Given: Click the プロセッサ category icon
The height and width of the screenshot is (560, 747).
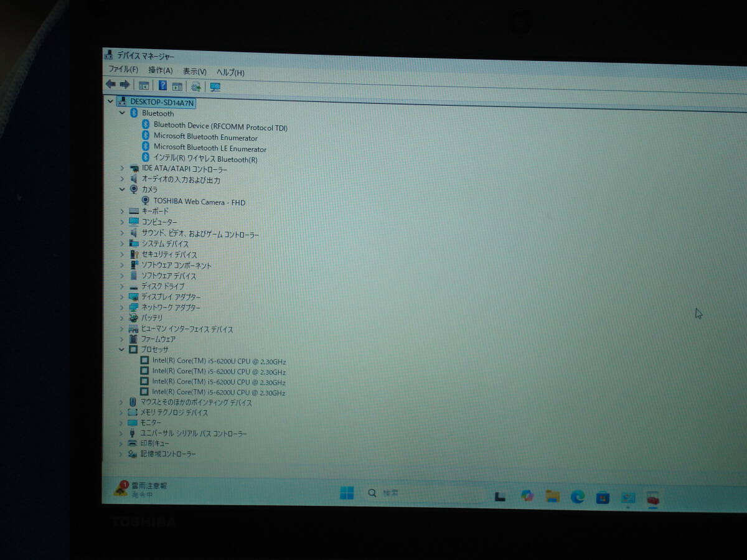Looking at the screenshot, I should [x=133, y=349].
